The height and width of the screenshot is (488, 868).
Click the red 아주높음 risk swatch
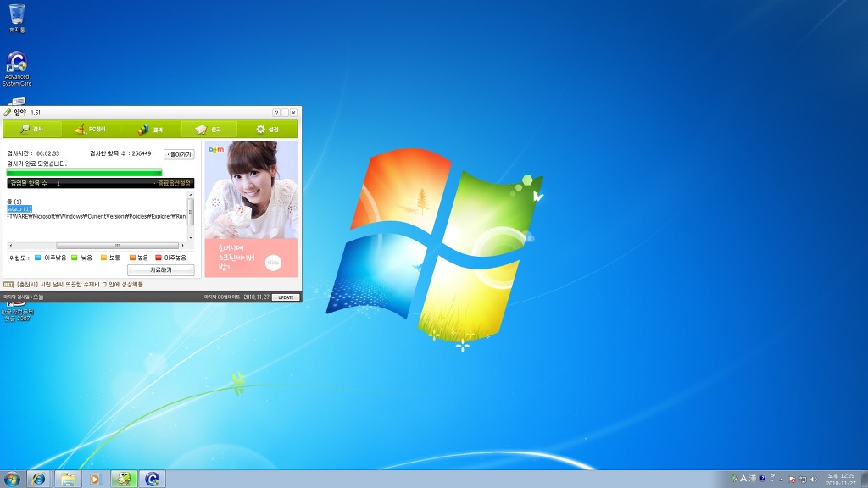tap(159, 258)
